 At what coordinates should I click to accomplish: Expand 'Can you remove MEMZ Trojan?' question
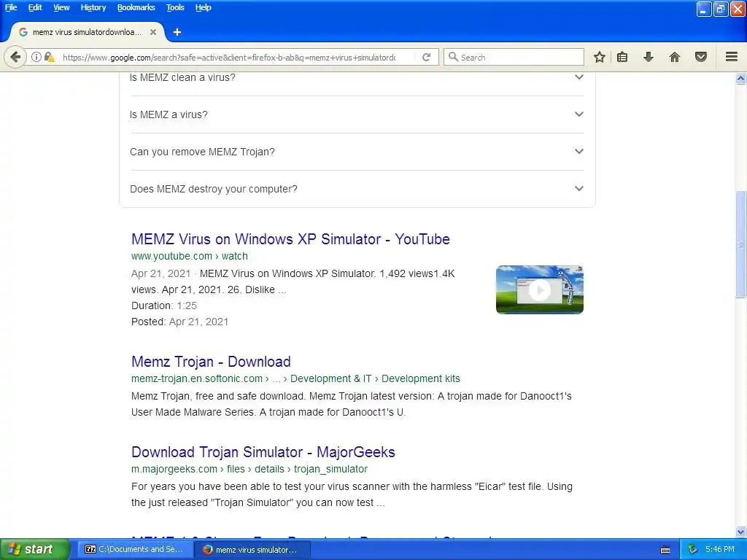click(x=356, y=152)
